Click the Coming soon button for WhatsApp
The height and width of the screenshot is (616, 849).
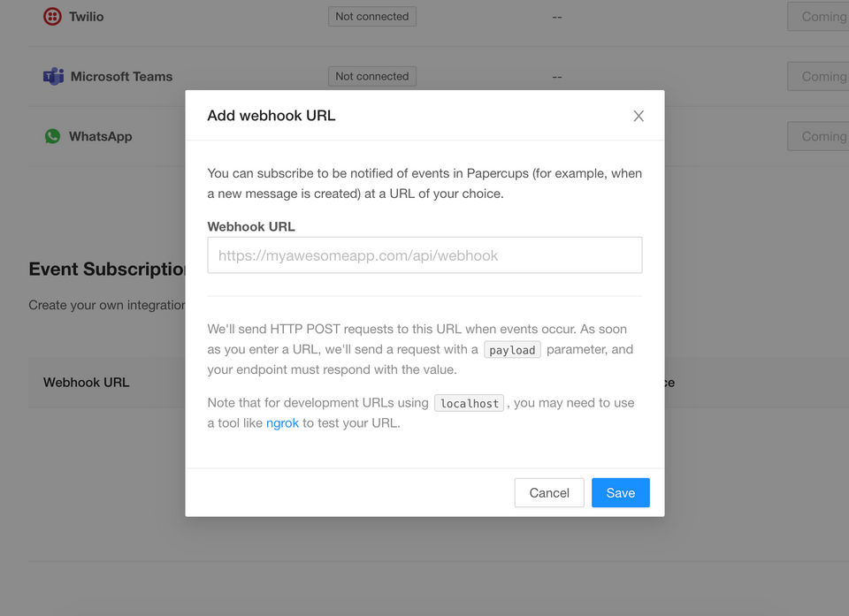(x=818, y=136)
